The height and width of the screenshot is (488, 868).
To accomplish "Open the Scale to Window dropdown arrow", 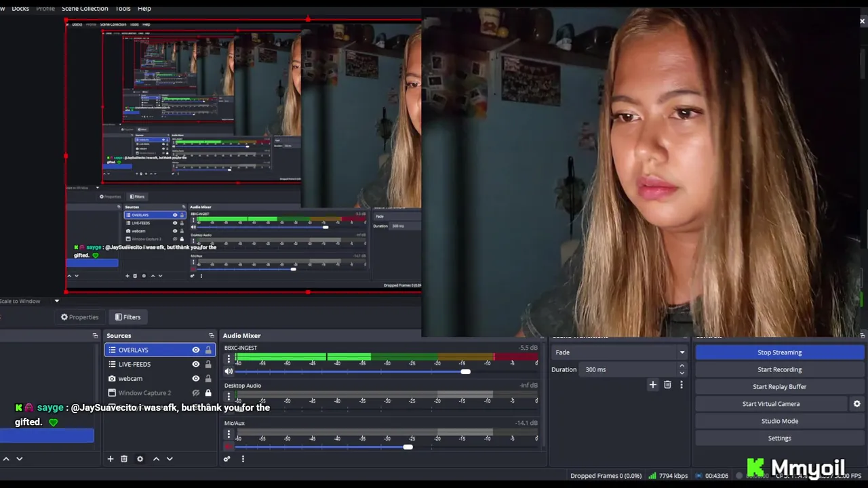I will [57, 301].
